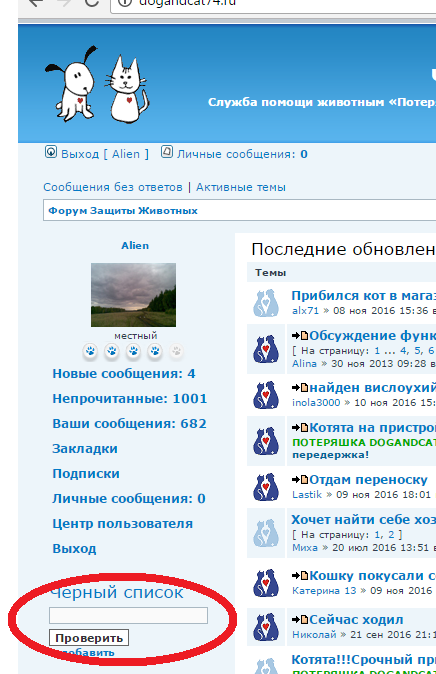Focus the Черный список text field
The width and height of the screenshot is (436, 674).
tap(128, 615)
